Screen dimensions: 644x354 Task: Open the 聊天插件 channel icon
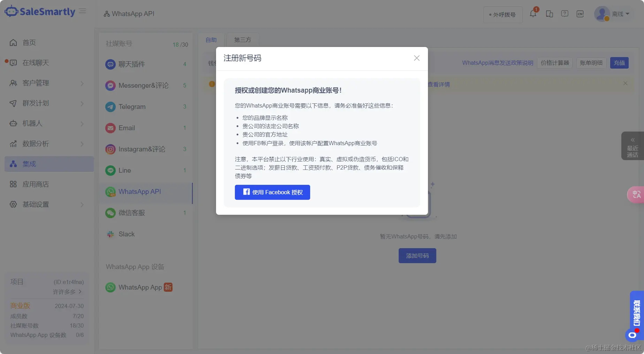(110, 64)
